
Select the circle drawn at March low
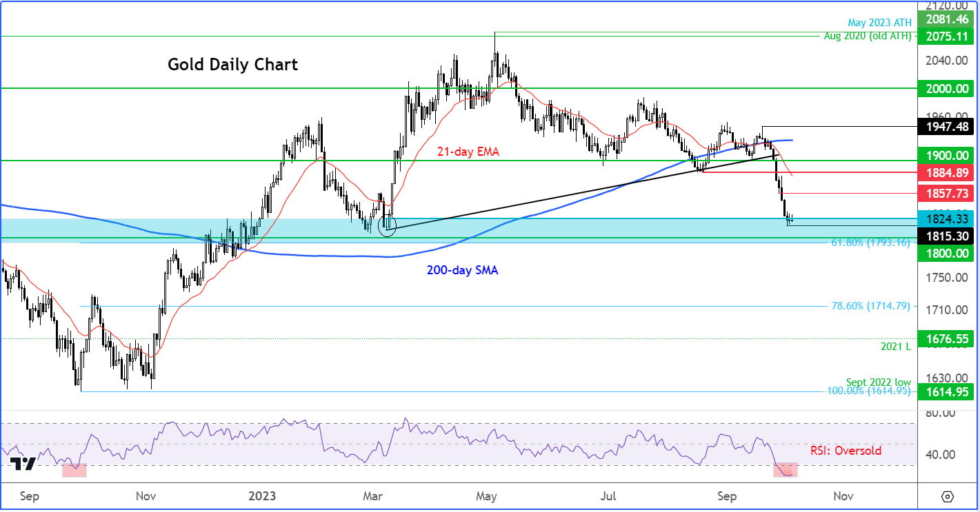(x=388, y=227)
